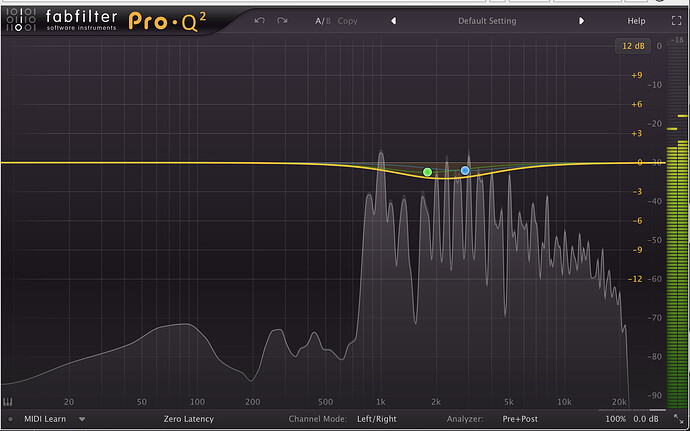Select the green EQ band node
This screenshot has height=431, width=690.
(x=427, y=172)
